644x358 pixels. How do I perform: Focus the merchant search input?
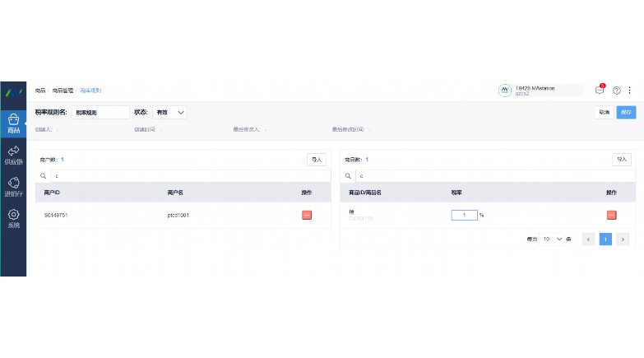(190, 176)
